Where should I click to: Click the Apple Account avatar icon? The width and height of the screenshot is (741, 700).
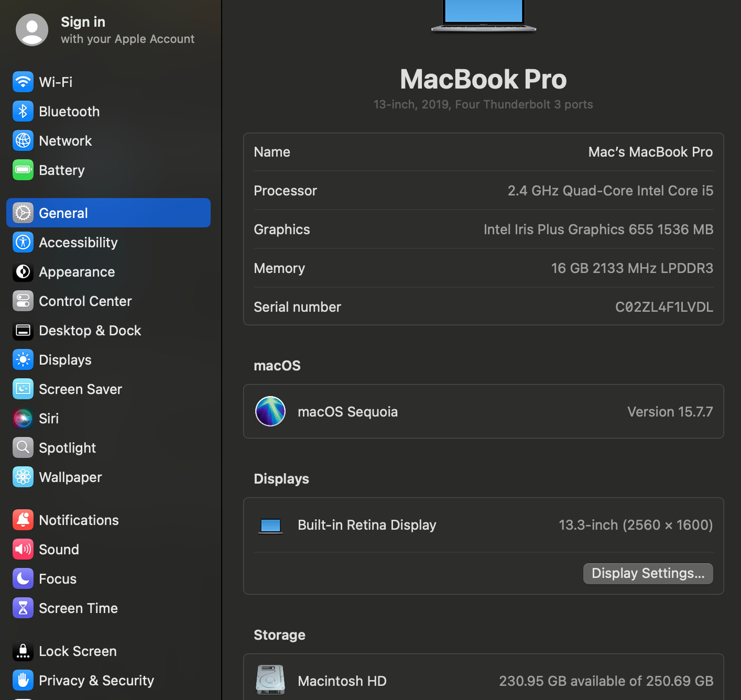[32, 30]
